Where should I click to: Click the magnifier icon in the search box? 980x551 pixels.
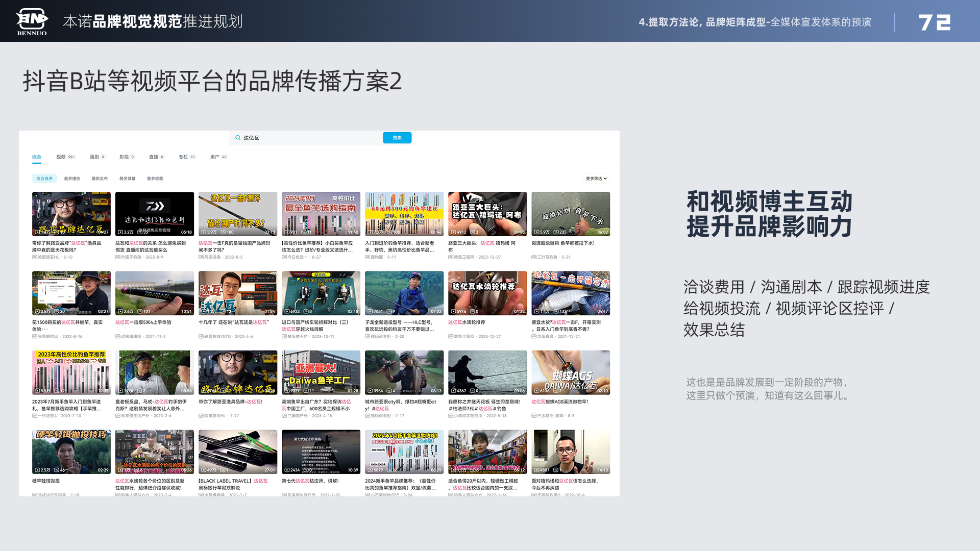(238, 138)
